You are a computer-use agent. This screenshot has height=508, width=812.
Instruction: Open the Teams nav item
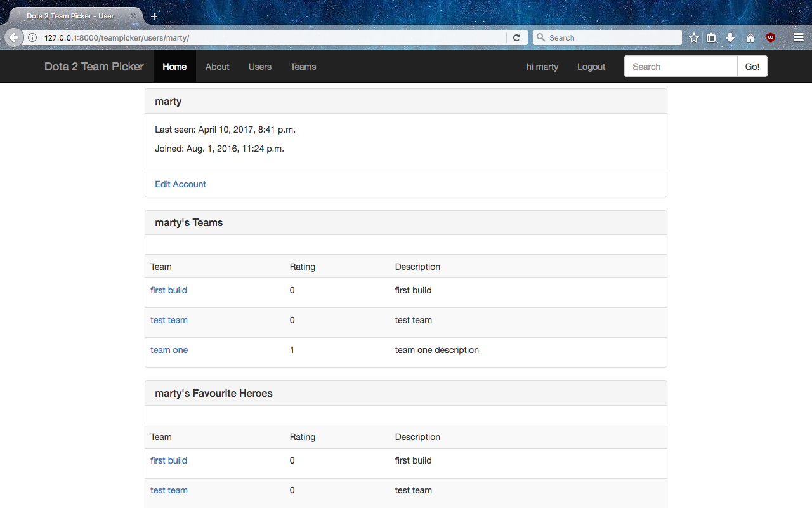303,67
